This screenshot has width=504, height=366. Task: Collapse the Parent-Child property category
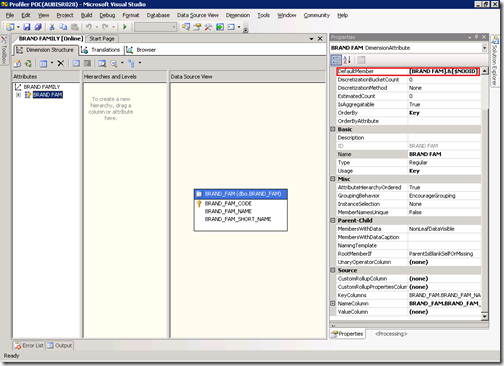click(x=333, y=221)
